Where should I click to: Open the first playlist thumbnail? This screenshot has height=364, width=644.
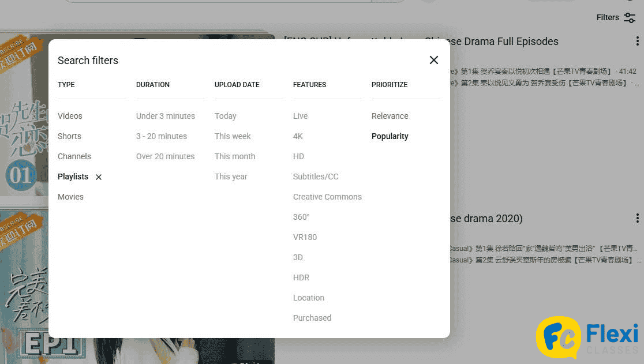[23, 115]
